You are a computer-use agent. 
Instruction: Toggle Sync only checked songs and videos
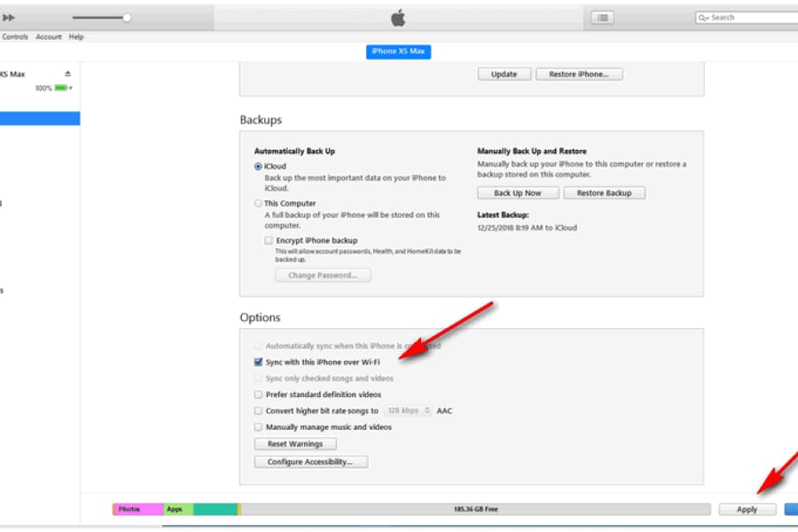(258, 379)
